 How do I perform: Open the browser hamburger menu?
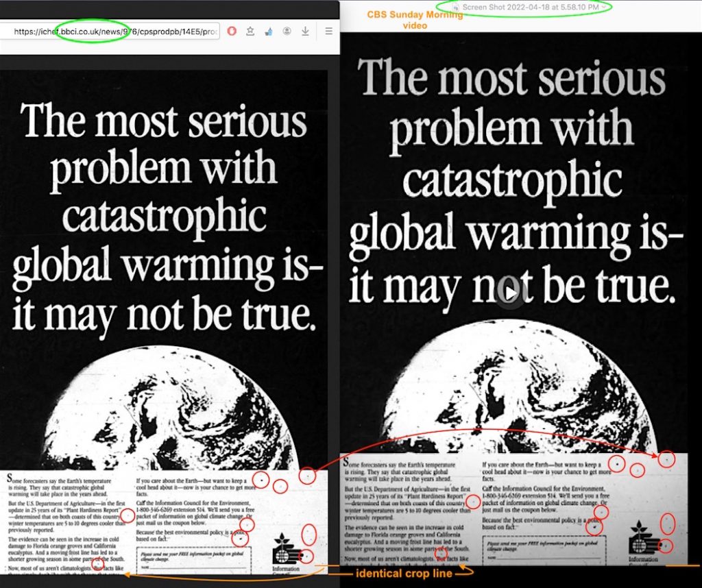328,31
